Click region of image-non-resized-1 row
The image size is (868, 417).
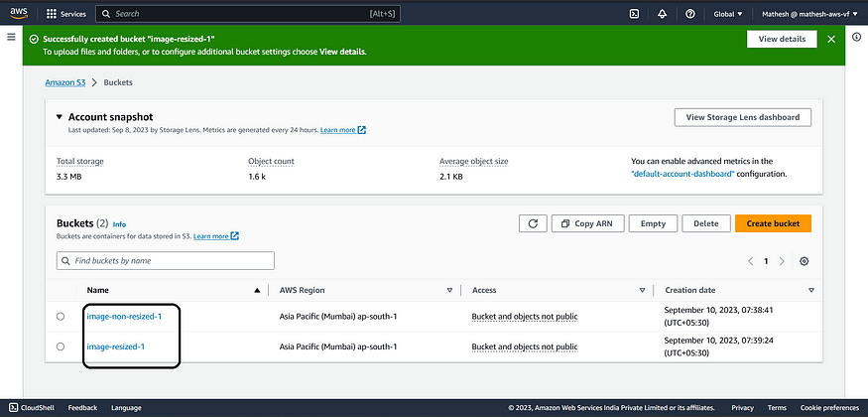pyautogui.click(x=338, y=317)
